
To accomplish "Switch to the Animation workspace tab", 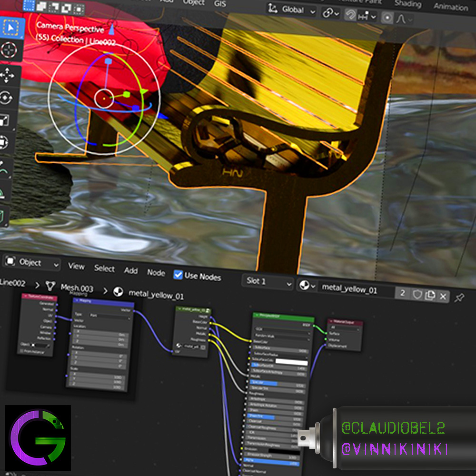I will point(450,6).
